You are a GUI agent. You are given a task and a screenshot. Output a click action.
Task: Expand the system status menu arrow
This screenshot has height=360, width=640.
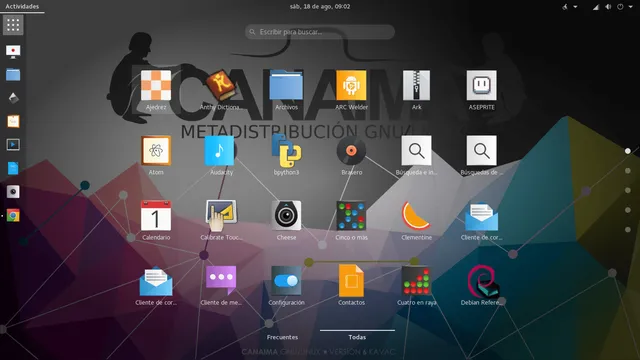pos(630,7)
